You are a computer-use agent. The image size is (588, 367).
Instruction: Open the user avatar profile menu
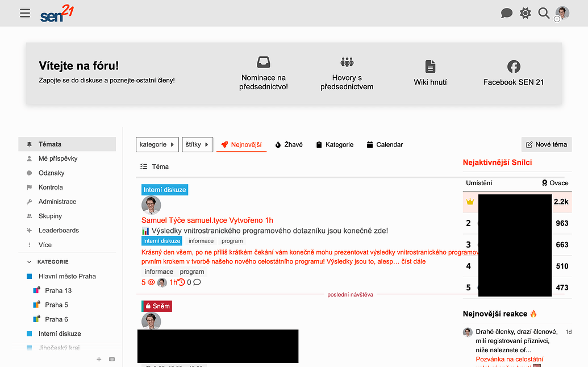click(562, 13)
